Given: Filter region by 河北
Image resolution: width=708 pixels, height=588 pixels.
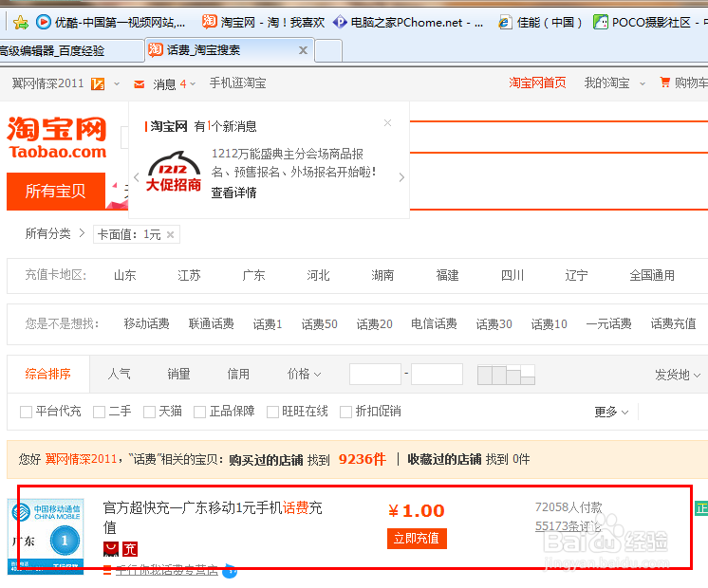Looking at the screenshot, I should tap(318, 275).
